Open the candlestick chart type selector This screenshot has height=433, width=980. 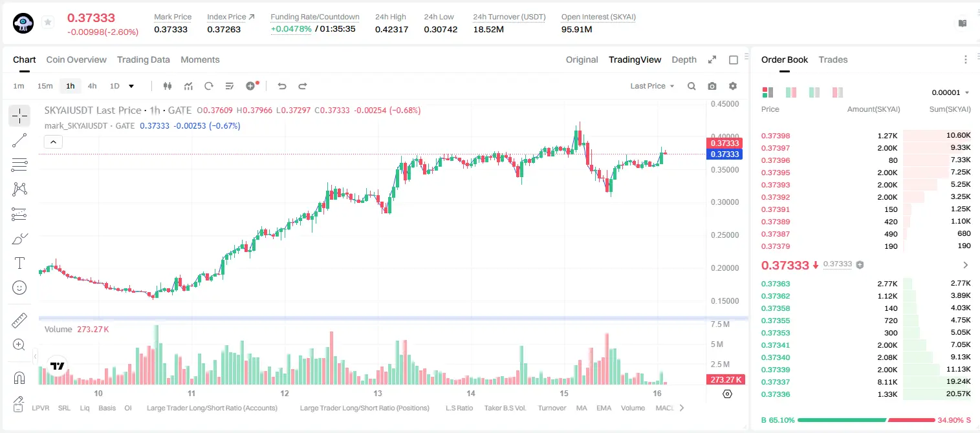[168, 86]
